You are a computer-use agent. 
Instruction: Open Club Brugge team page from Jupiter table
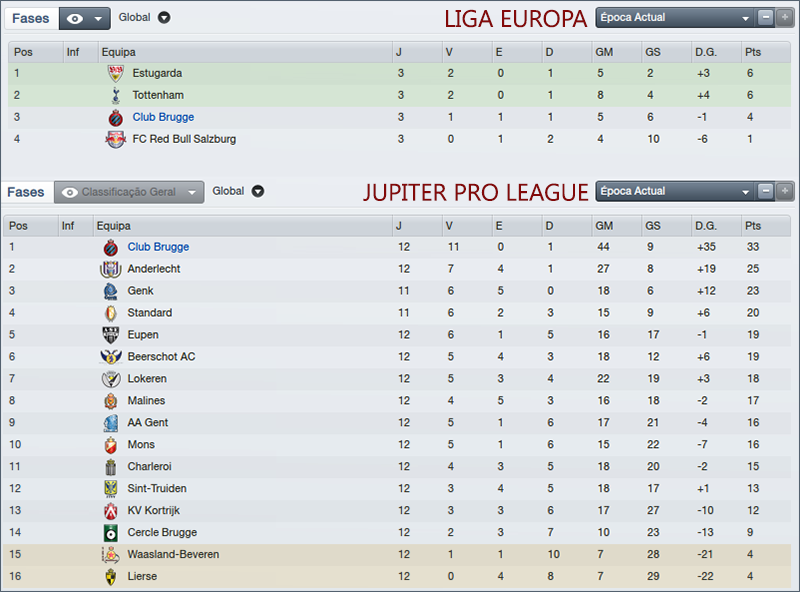pyautogui.click(x=158, y=247)
